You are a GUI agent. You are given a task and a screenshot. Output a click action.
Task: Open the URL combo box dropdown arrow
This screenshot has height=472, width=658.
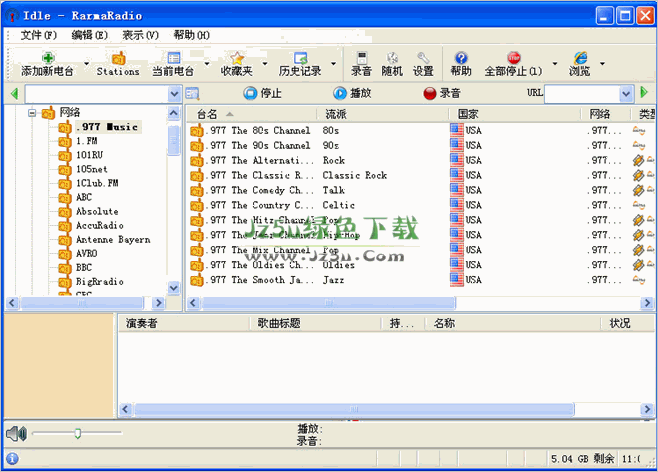(626, 94)
